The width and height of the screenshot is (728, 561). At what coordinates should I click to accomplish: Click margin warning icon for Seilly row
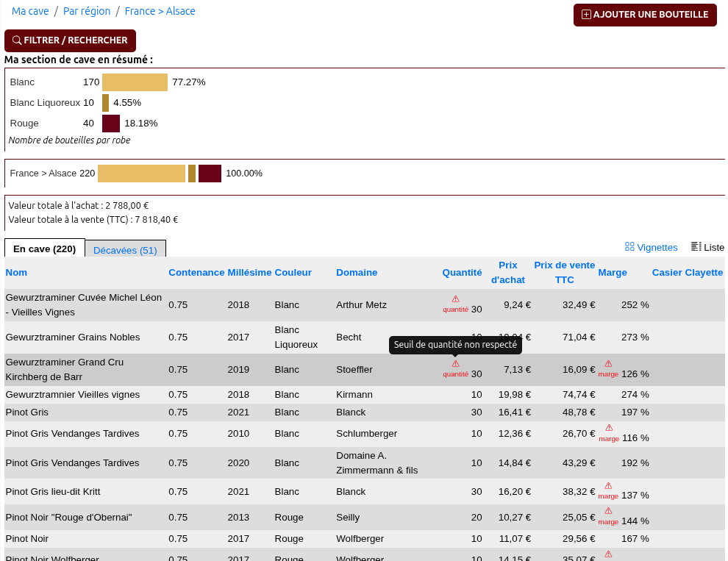[x=608, y=511]
